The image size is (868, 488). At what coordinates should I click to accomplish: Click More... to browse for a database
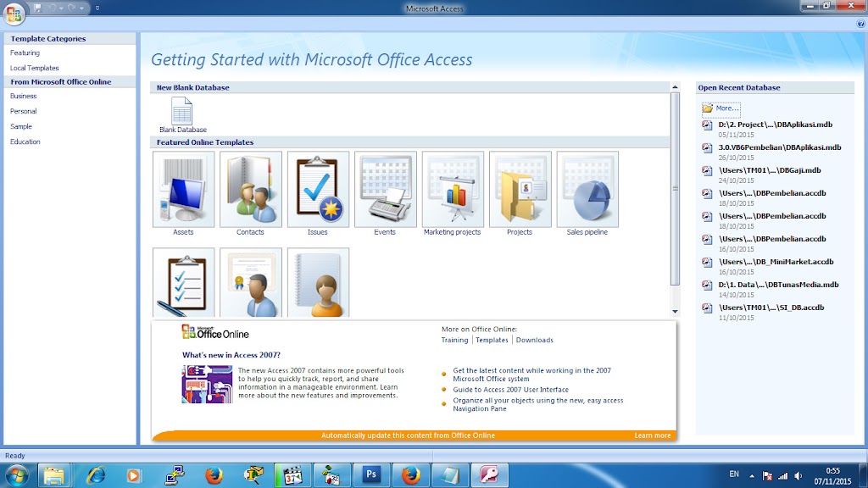pos(721,108)
